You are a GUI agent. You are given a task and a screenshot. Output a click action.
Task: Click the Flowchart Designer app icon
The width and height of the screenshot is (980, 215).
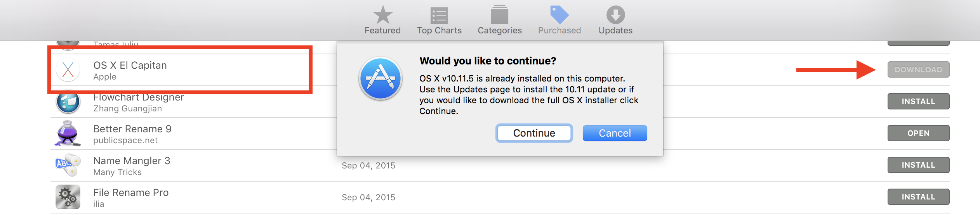pyautogui.click(x=68, y=102)
